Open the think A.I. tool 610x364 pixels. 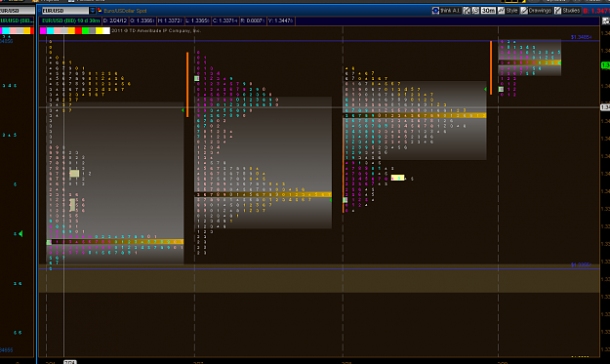click(447, 11)
